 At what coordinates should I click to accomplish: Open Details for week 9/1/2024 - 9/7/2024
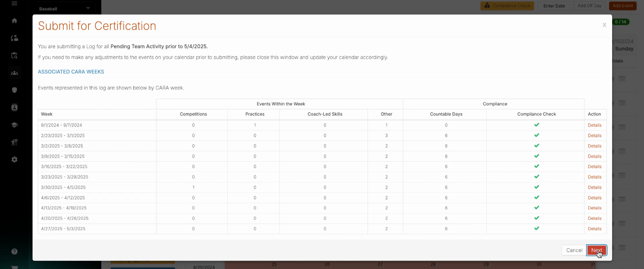(595, 125)
